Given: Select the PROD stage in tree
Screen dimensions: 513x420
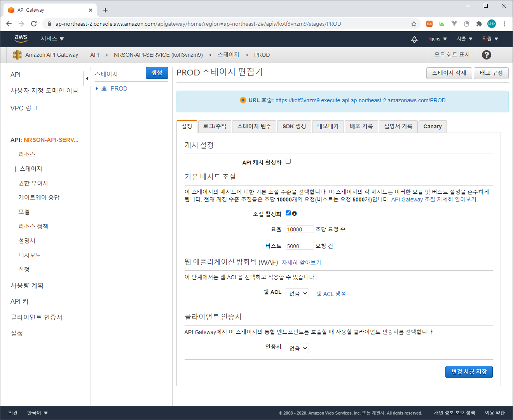Looking at the screenshot, I should [119, 89].
